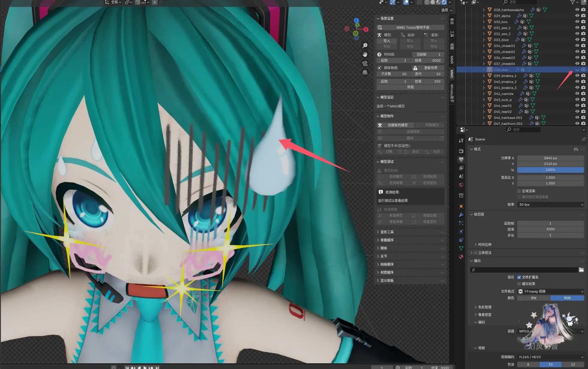Uncheck the 文件扩展名 checkbox
Viewport: 588px width, 369px height.
point(519,277)
